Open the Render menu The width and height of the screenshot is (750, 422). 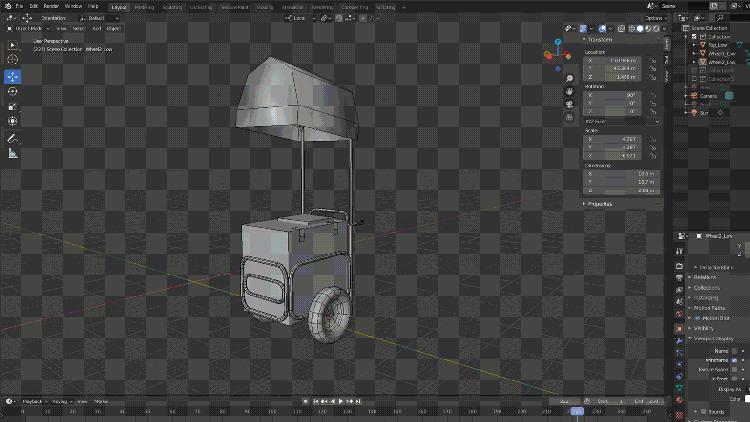pos(51,6)
